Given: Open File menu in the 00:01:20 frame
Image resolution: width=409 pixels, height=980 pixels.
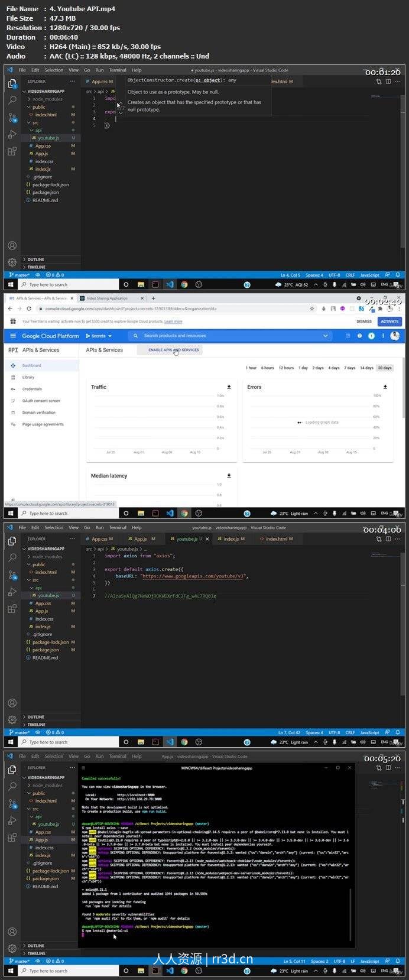Looking at the screenshot, I should 22,70.
